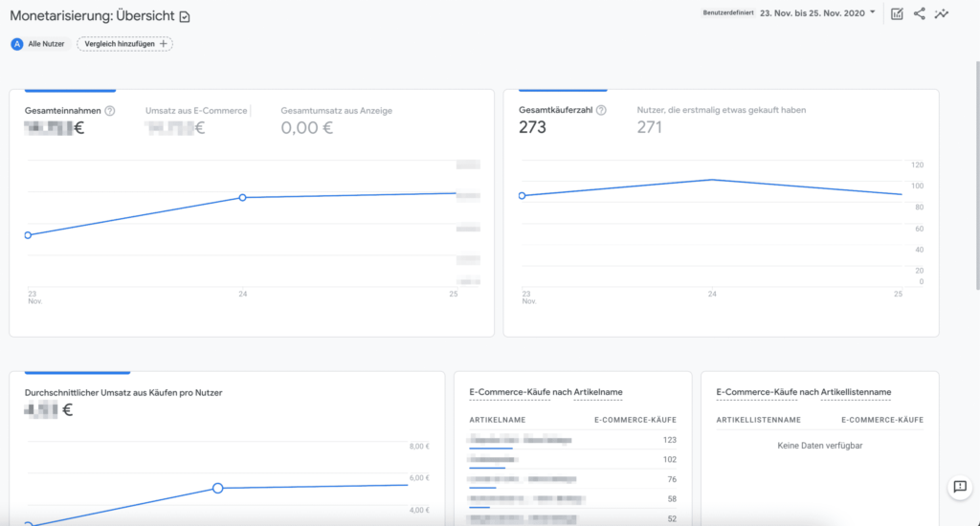Click the share report icon
The image size is (980, 526).
pos(920,13)
